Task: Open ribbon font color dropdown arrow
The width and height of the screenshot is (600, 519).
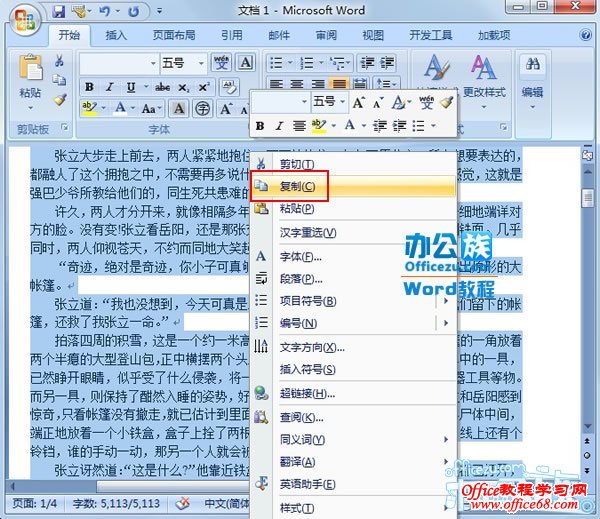Action: pyautogui.click(x=133, y=109)
